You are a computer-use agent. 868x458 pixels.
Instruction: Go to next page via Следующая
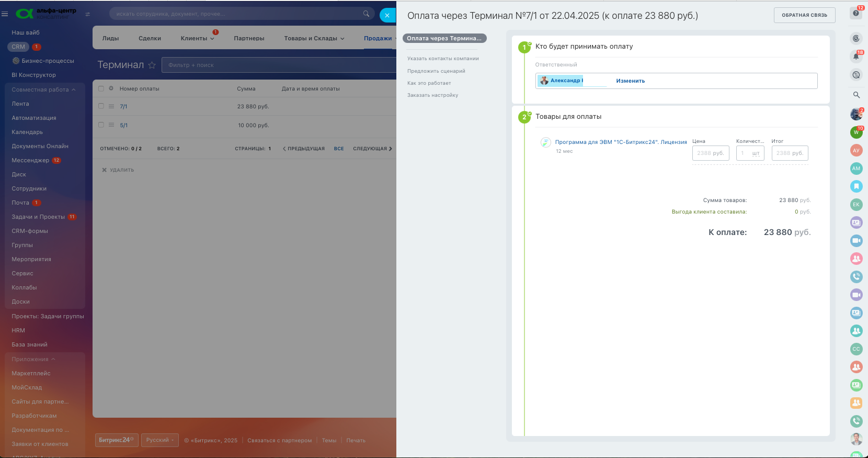pyautogui.click(x=372, y=149)
